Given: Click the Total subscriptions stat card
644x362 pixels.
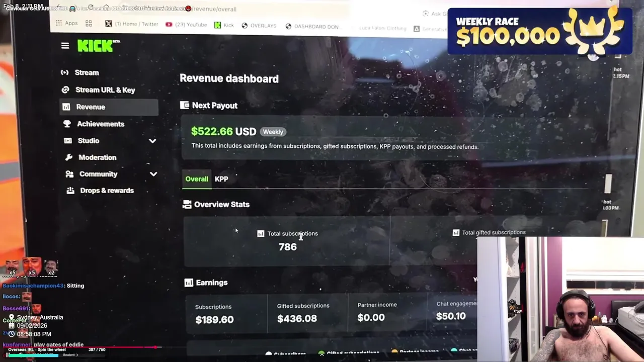Looking at the screenshot, I should (287, 241).
